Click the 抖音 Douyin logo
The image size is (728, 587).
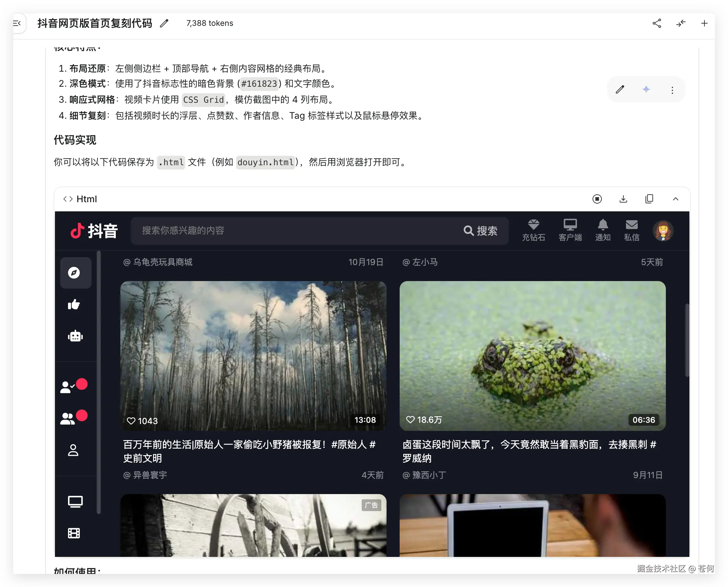pos(94,231)
